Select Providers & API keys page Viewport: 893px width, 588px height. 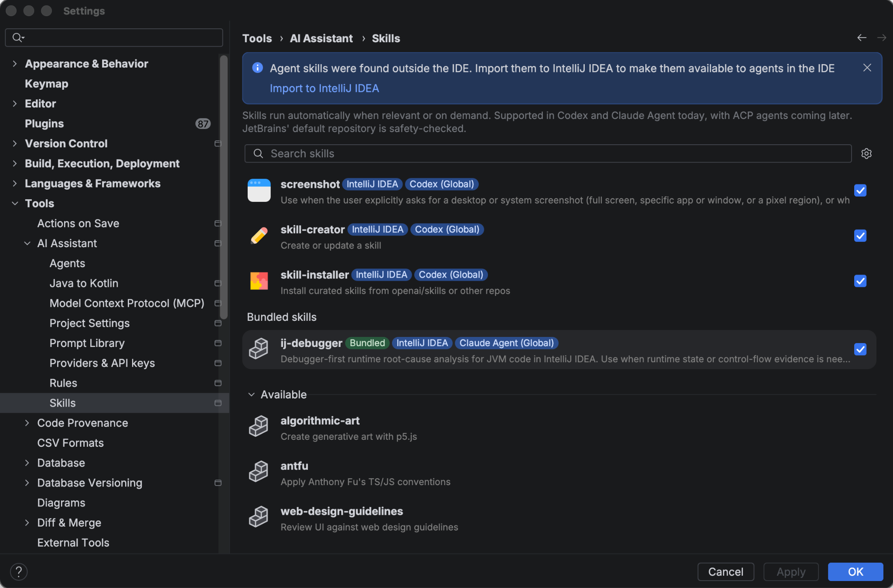[102, 363]
